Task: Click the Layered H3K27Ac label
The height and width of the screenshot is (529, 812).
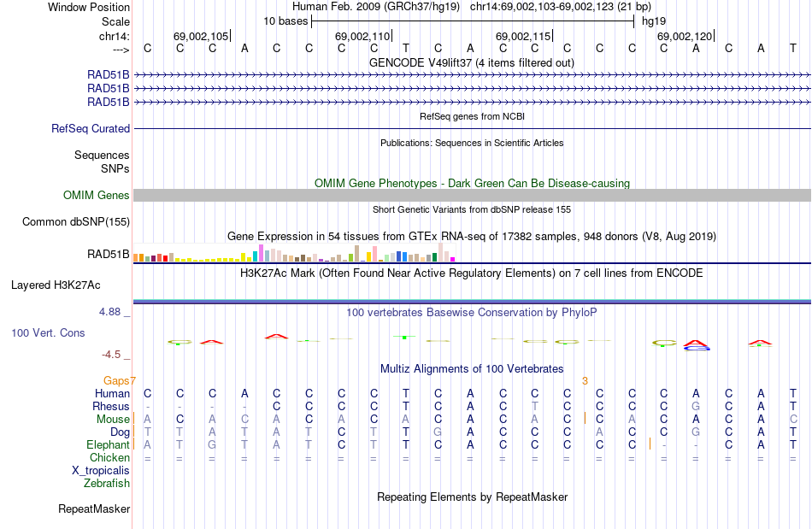Action: [56, 285]
